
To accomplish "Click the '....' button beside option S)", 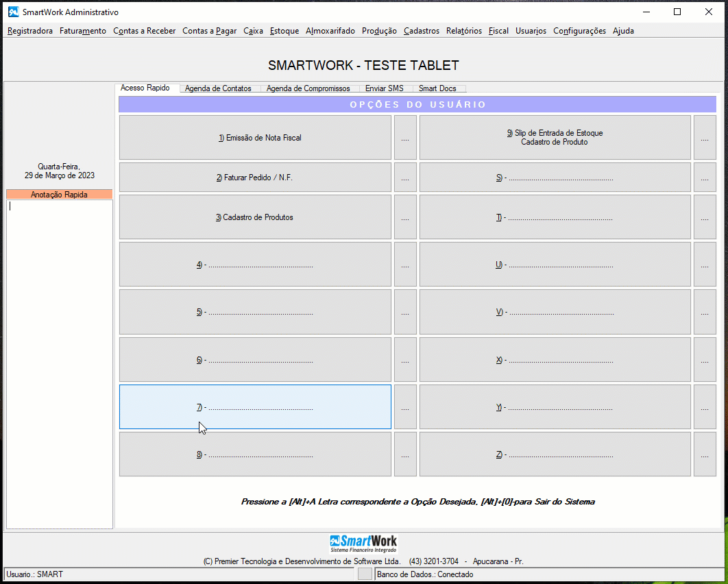I will coord(705,178).
